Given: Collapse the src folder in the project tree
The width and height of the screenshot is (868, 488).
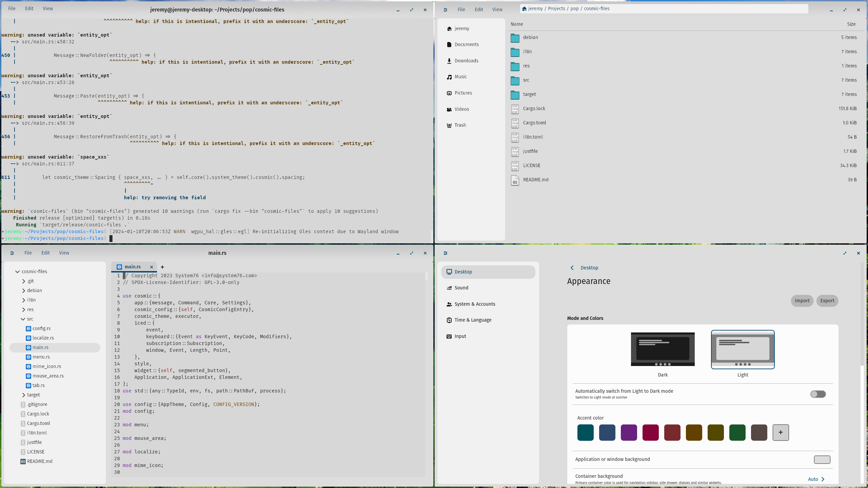Looking at the screenshot, I should coord(23,319).
